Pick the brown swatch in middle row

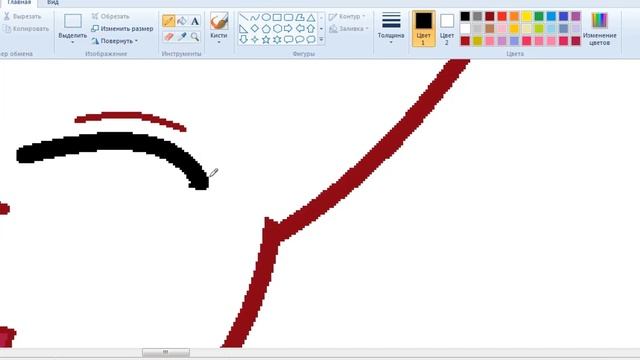489,29
